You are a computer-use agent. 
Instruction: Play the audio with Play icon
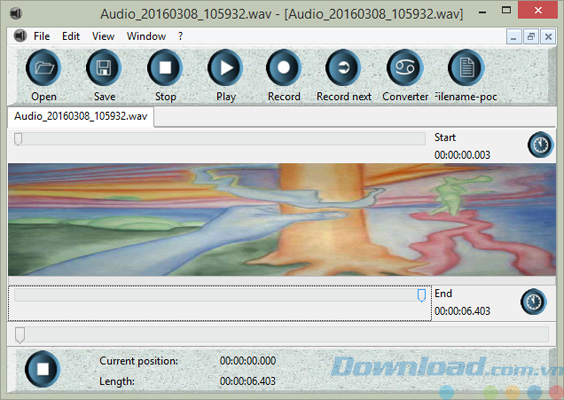225,68
